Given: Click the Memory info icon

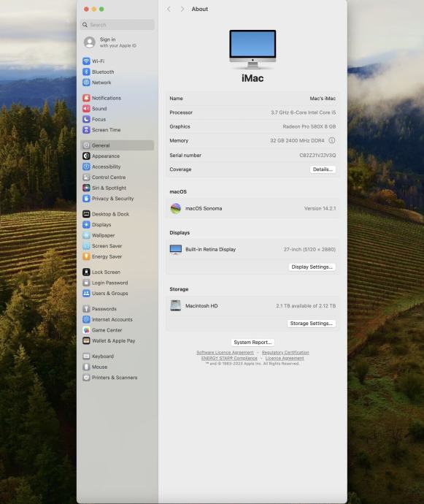Looking at the screenshot, I should click(x=332, y=140).
